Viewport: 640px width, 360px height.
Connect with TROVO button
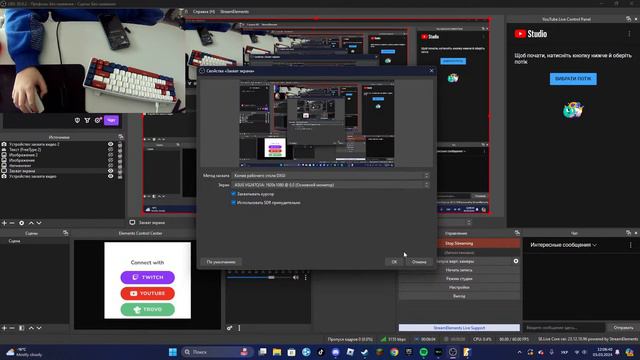coord(147,309)
